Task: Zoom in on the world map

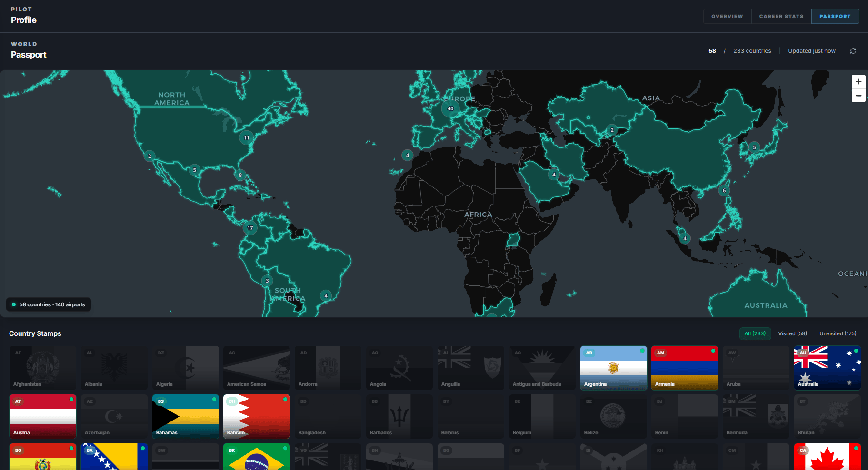Action: (858, 82)
